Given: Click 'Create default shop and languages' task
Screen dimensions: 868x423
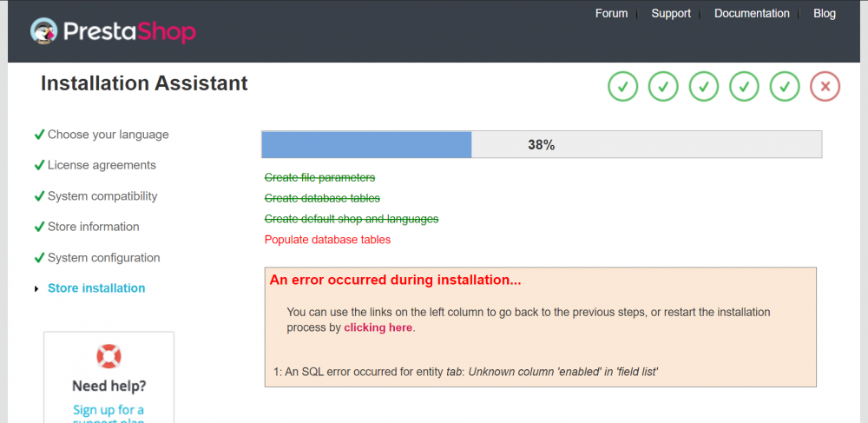Looking at the screenshot, I should pos(352,219).
